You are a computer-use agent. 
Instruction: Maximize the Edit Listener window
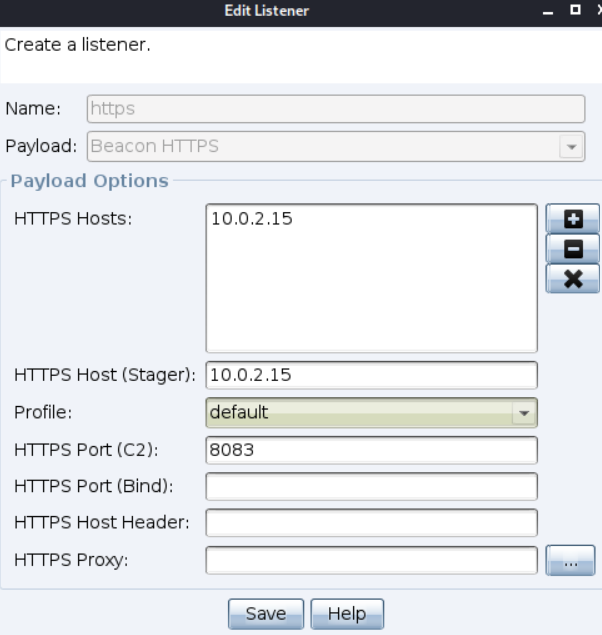(x=575, y=10)
